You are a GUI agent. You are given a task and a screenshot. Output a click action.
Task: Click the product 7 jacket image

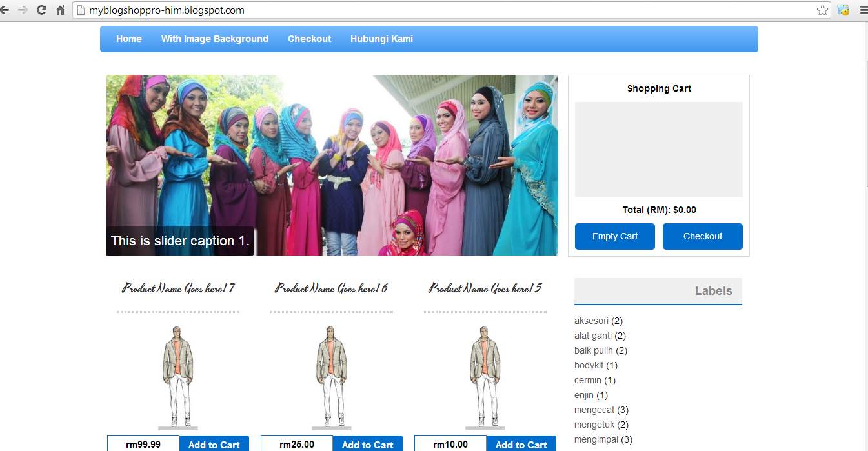coord(177,377)
